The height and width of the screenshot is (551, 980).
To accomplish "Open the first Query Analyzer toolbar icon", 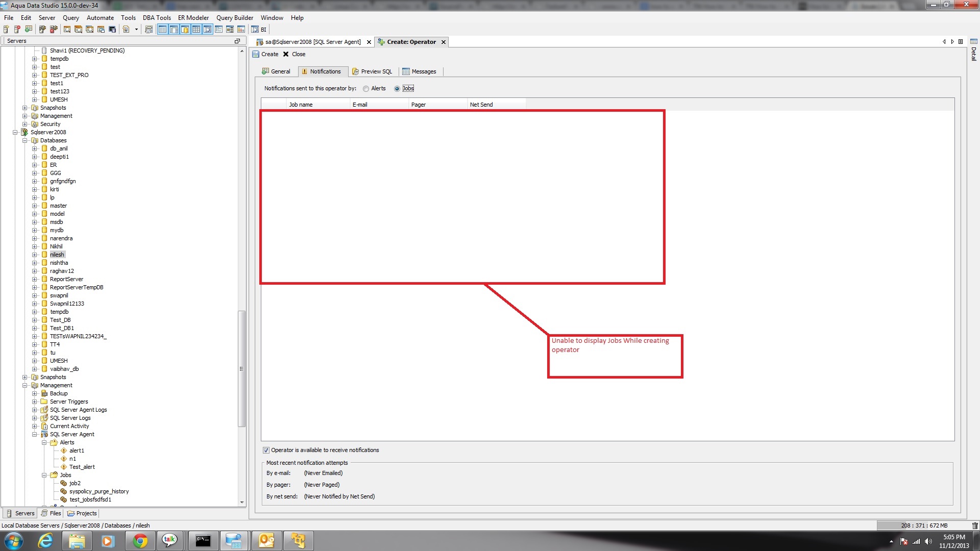I will pos(67,30).
